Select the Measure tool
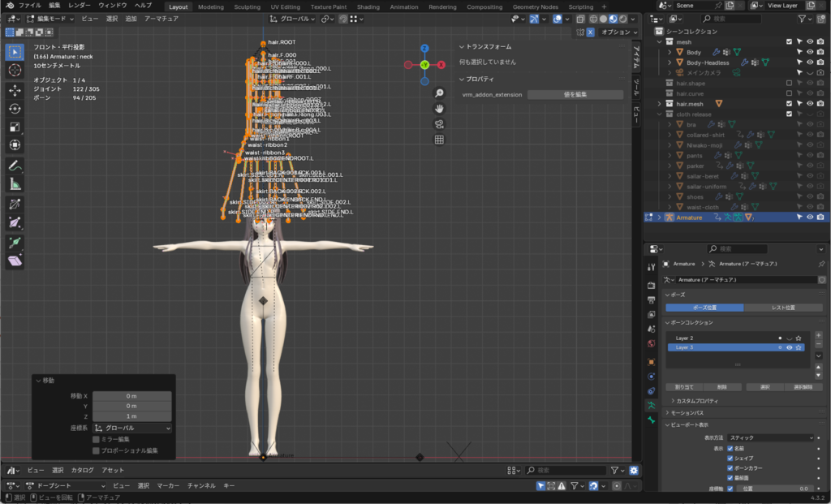The width and height of the screenshot is (831, 504). point(15,183)
